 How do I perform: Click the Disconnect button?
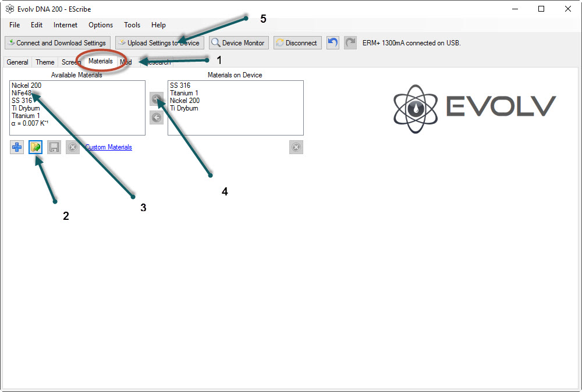click(297, 42)
